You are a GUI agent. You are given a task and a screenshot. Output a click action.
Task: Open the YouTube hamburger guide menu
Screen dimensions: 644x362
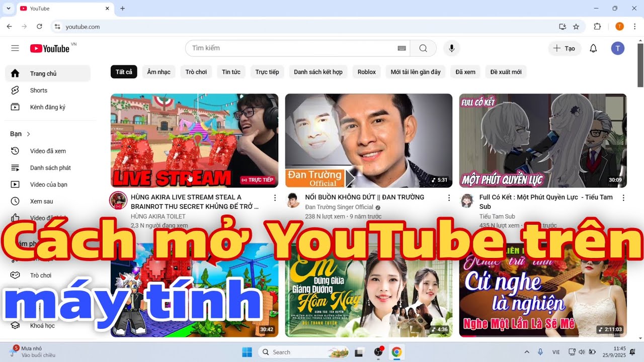(x=15, y=48)
